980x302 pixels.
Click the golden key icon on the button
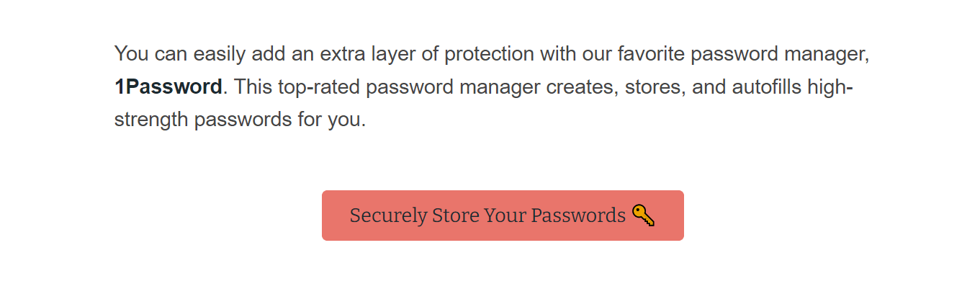click(x=643, y=216)
